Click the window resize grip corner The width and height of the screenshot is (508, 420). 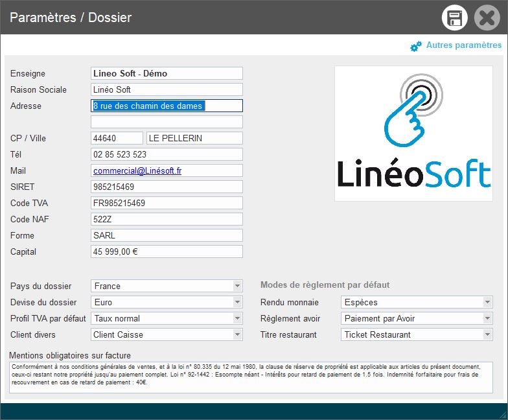[x=503, y=415]
